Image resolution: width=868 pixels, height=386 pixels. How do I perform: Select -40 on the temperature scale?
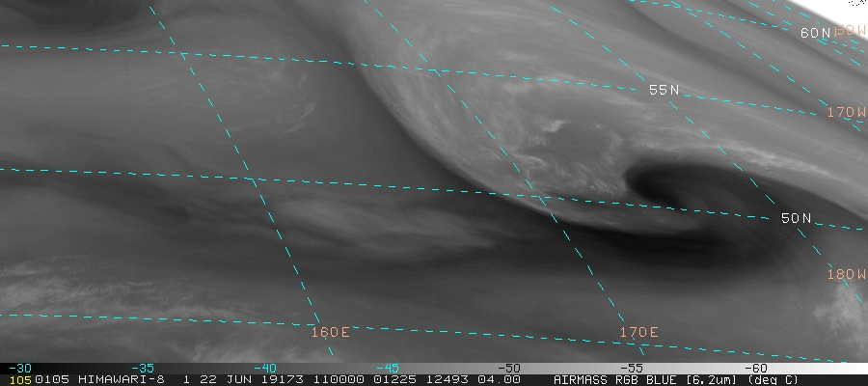click(x=265, y=368)
